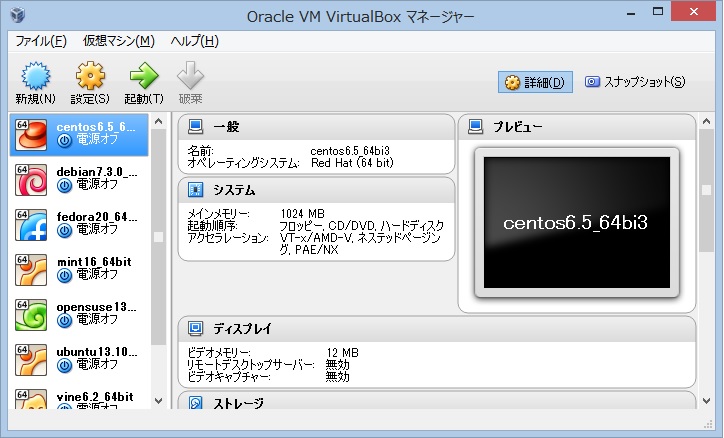Screen dimensions: 724x438
Task: Select opensuse13 name in VM list
Action: 97,307
